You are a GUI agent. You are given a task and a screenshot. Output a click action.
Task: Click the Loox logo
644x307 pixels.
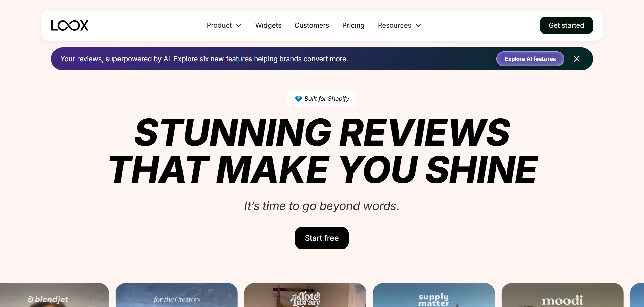(x=70, y=25)
